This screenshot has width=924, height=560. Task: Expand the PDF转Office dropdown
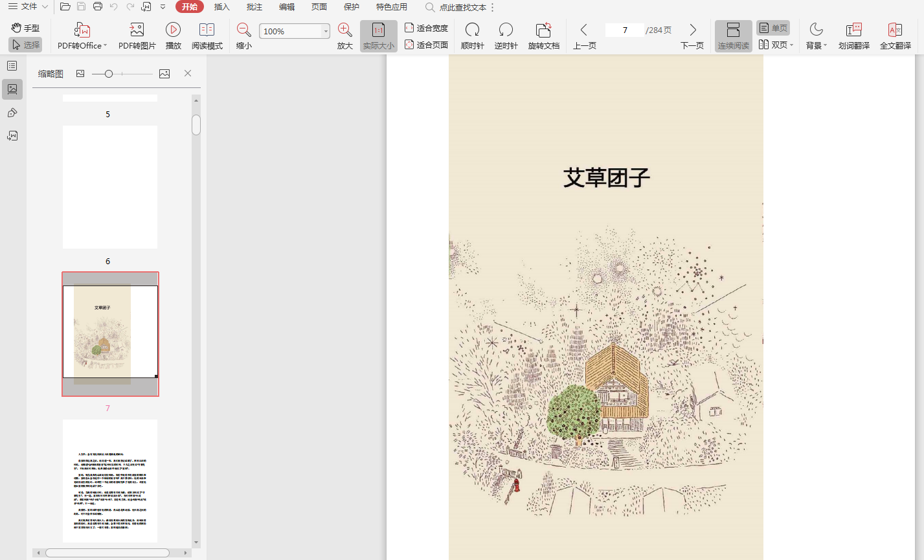click(x=105, y=46)
